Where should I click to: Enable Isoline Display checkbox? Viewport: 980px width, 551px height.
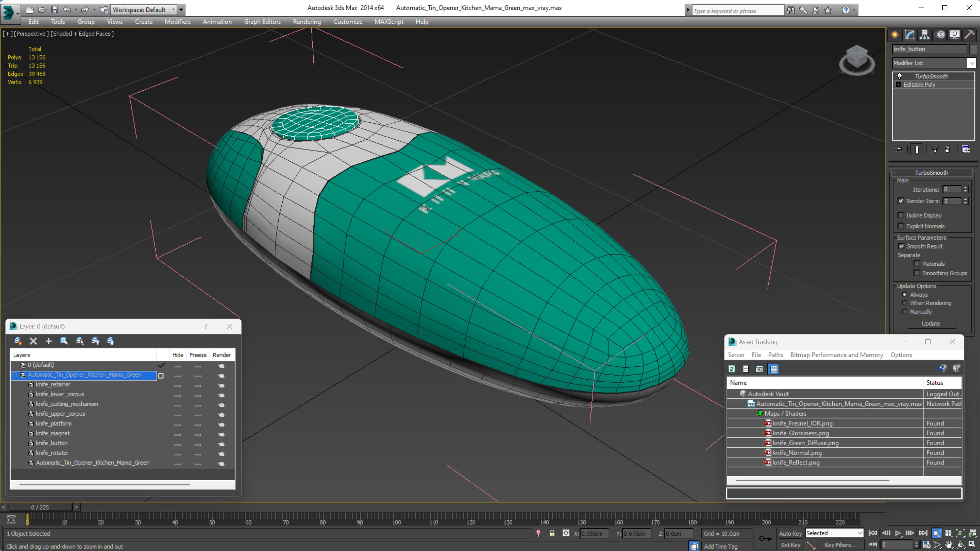(x=901, y=215)
